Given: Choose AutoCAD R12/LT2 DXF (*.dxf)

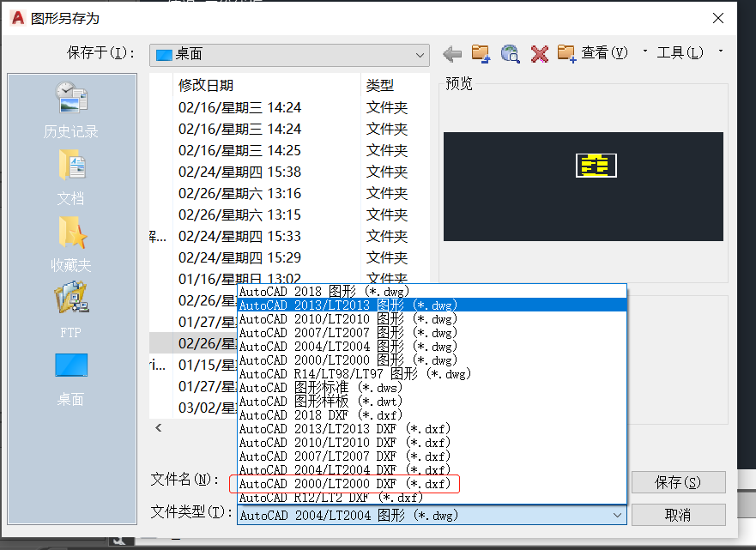Looking at the screenshot, I should (x=432, y=497).
